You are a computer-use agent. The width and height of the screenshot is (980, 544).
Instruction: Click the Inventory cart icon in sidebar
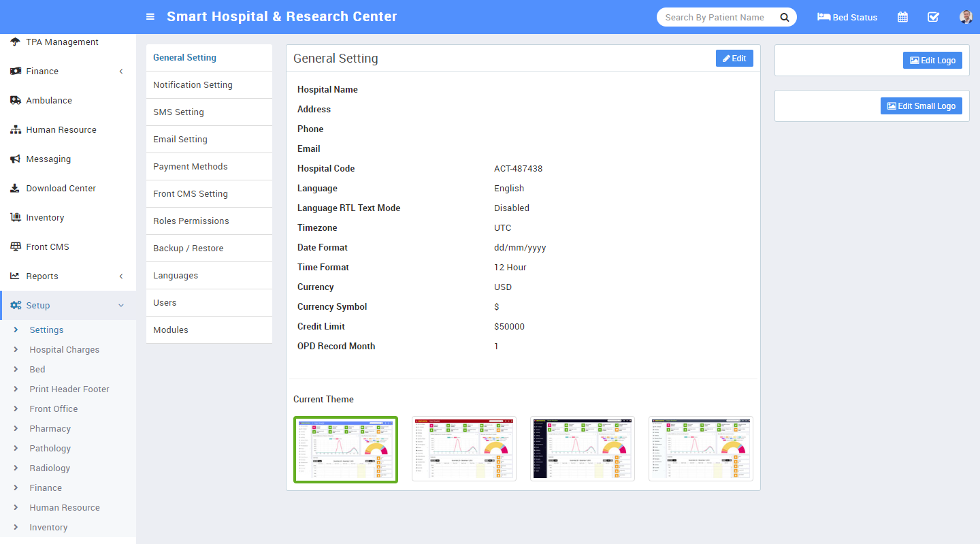(x=15, y=217)
